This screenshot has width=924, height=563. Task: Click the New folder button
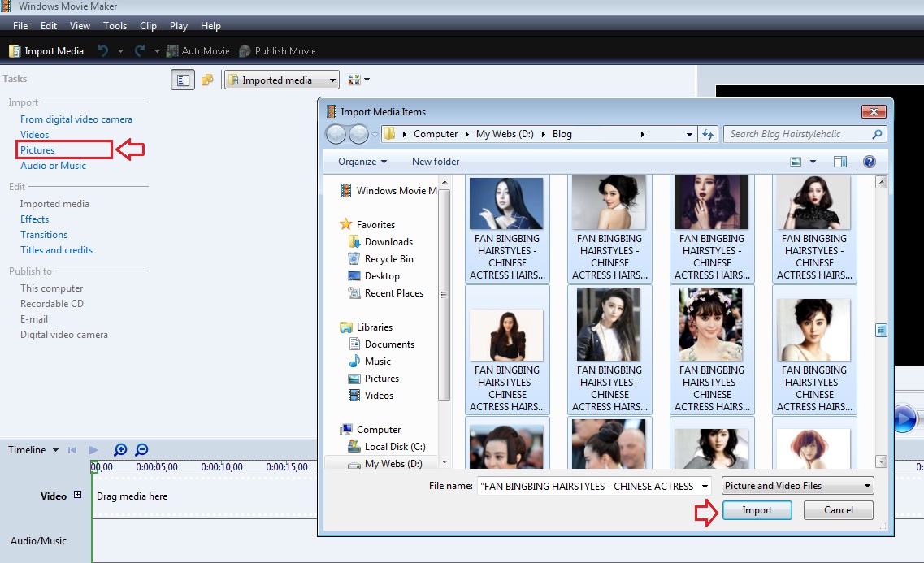[435, 162]
